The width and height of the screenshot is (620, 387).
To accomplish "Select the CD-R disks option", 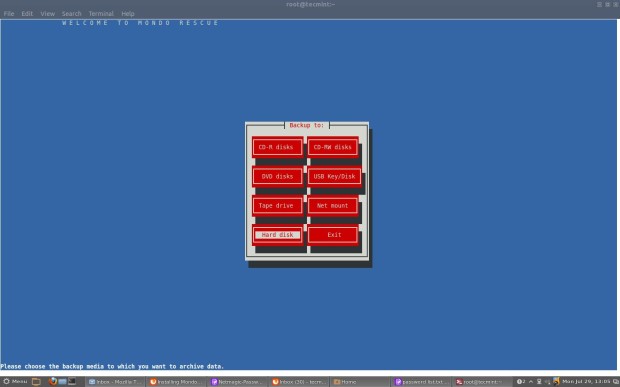I will point(277,147).
